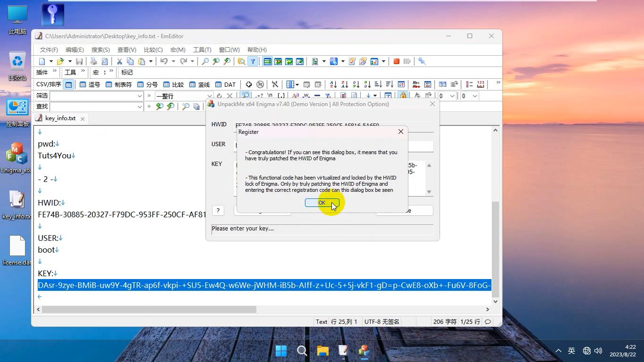Click OK in the Register dialog
Viewport: 644px width, 362px height.
[x=322, y=203]
